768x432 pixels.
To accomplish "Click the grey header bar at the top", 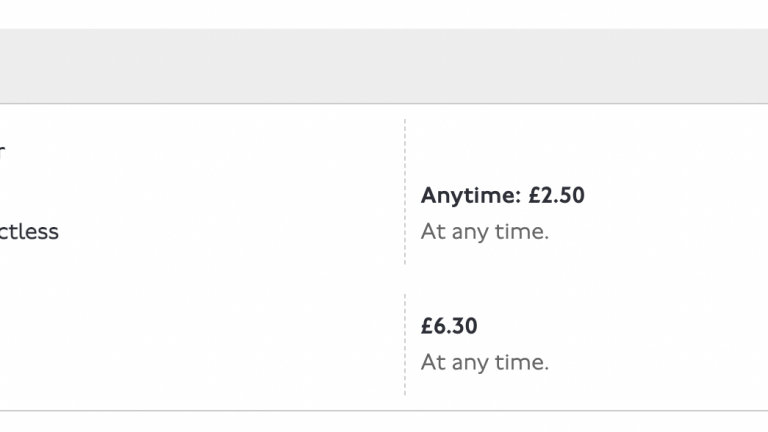I will pos(384,66).
